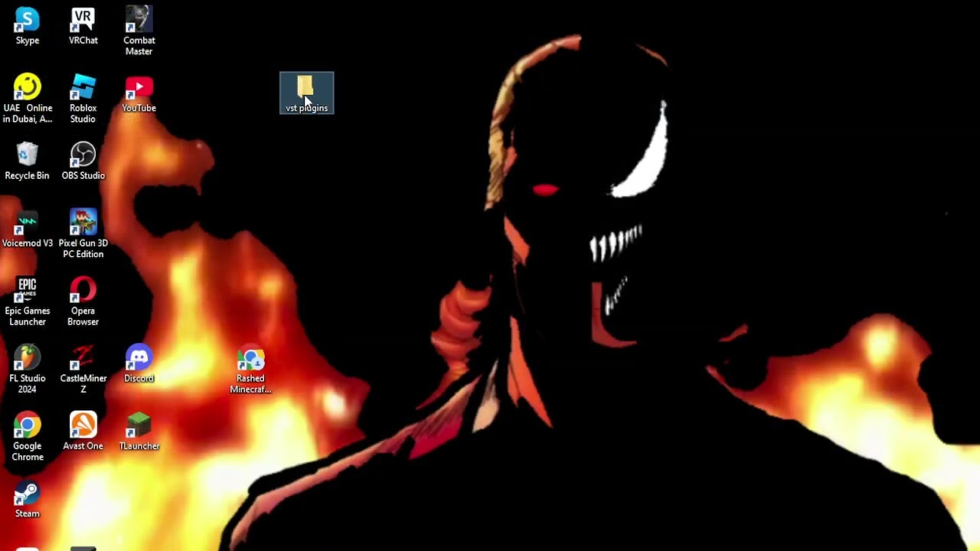Open the Epic Games Launcher shortcut

(x=27, y=302)
